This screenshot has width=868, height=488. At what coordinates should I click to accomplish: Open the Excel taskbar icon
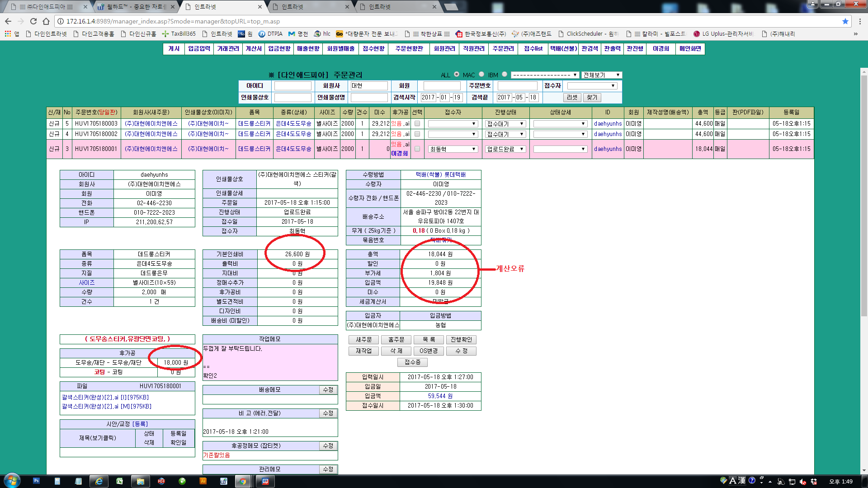click(119, 481)
